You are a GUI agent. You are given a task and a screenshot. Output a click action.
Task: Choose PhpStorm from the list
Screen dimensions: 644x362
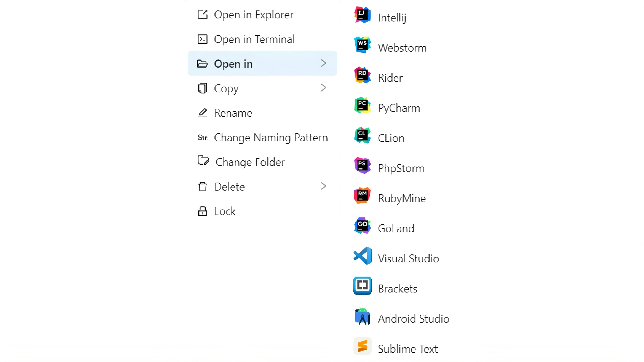[401, 168]
